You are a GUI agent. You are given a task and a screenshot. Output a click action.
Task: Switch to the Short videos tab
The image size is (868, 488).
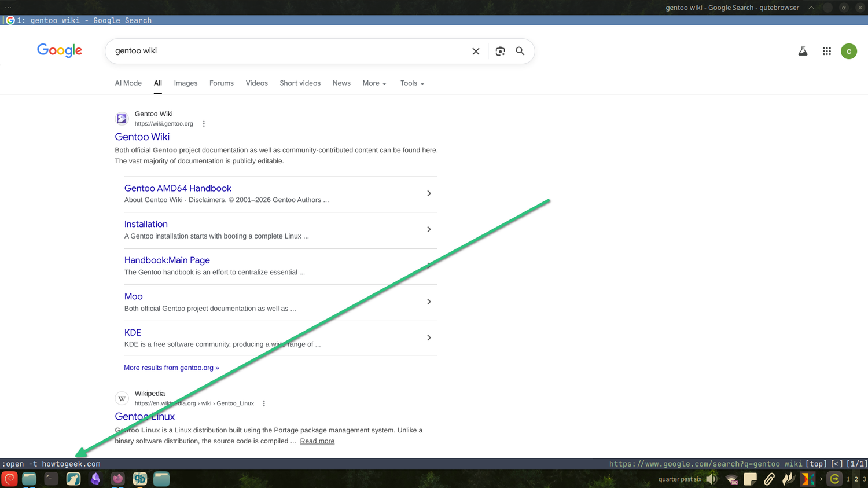[x=300, y=83]
